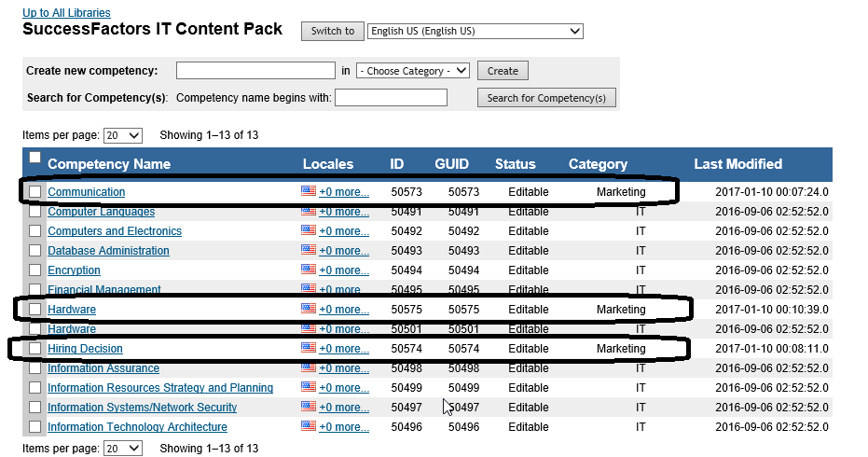The height and width of the screenshot is (457, 868).
Task: Click the US flag in Hardware row with ID 50575
Action: pyautogui.click(x=309, y=309)
